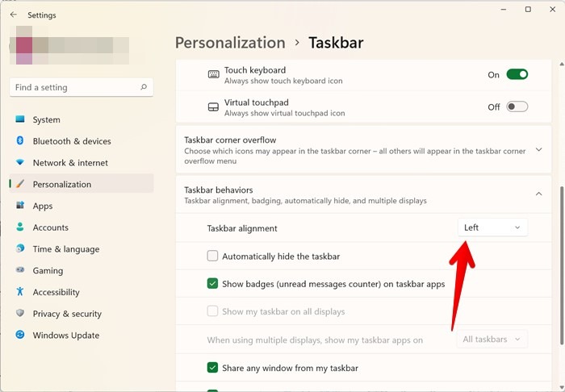Expand Taskbar corner overflow section
Screen dimensions: 565x392
click(x=538, y=150)
